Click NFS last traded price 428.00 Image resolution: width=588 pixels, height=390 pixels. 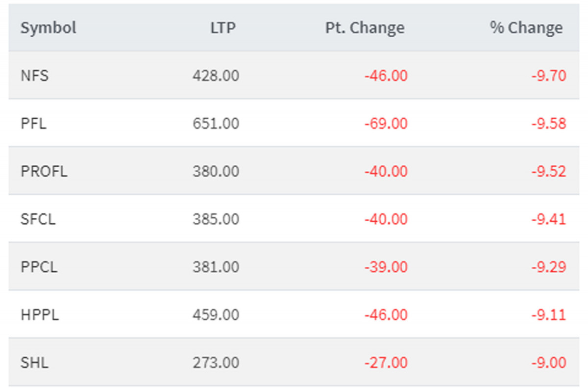click(x=216, y=76)
